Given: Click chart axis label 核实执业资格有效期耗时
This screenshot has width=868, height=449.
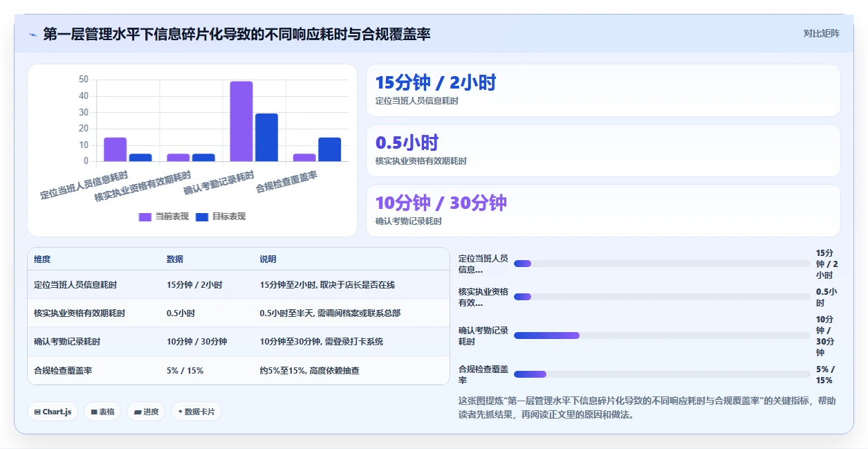Looking at the screenshot, I should (143, 187).
